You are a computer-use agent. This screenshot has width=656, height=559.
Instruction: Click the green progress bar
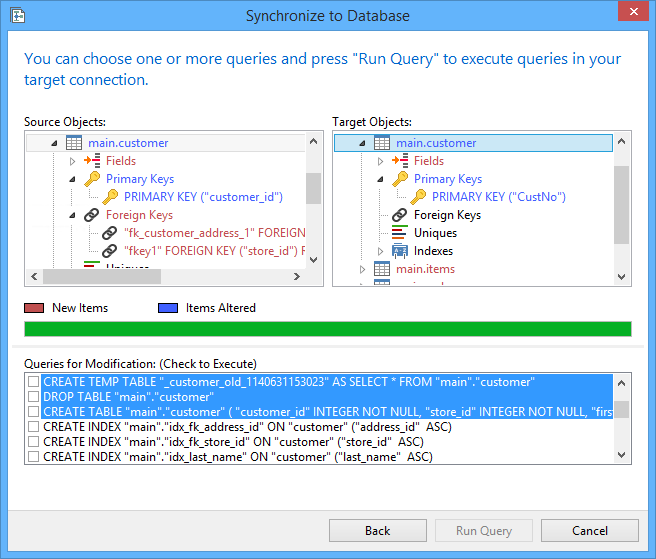328,329
